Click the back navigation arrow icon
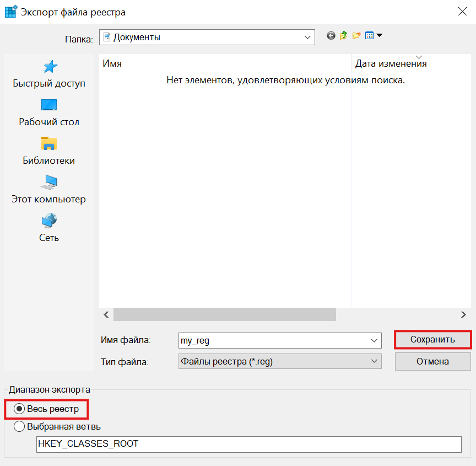This screenshot has height=466, width=476. (x=331, y=36)
